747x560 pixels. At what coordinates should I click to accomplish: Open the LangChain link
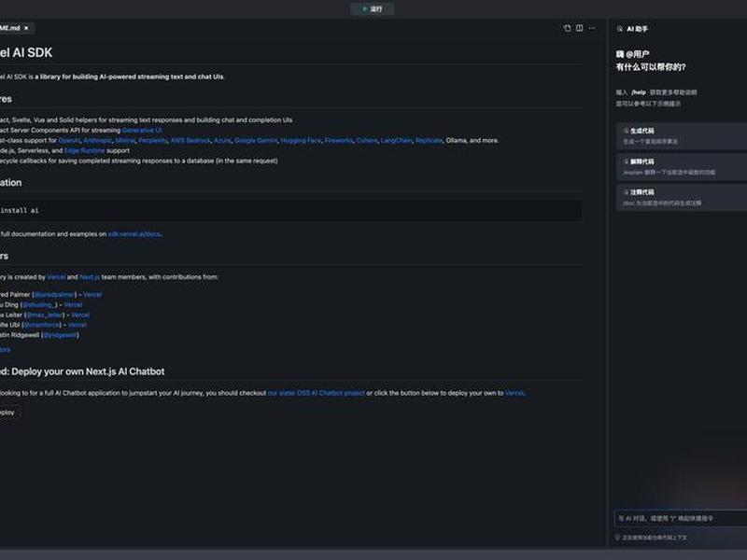point(396,141)
